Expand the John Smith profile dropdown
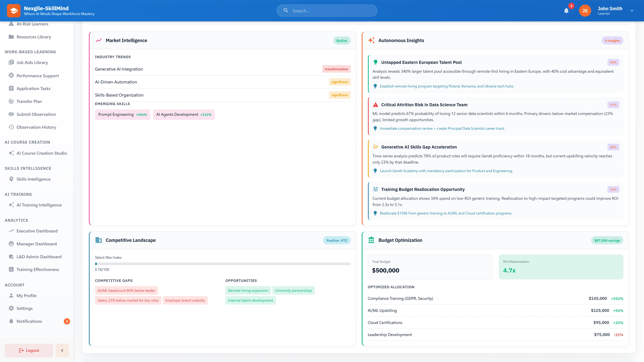This screenshot has width=644, height=362. [x=632, y=11]
